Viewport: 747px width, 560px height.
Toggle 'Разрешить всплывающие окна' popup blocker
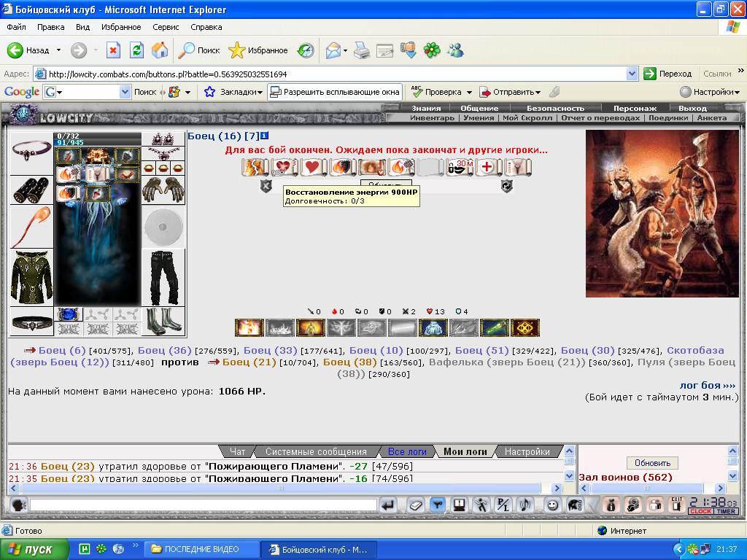pos(334,92)
